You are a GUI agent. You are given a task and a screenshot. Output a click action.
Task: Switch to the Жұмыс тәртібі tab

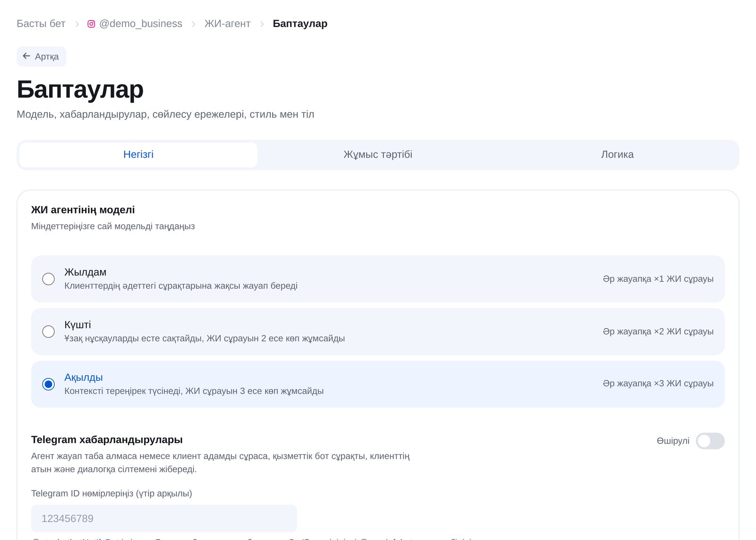pos(378,154)
